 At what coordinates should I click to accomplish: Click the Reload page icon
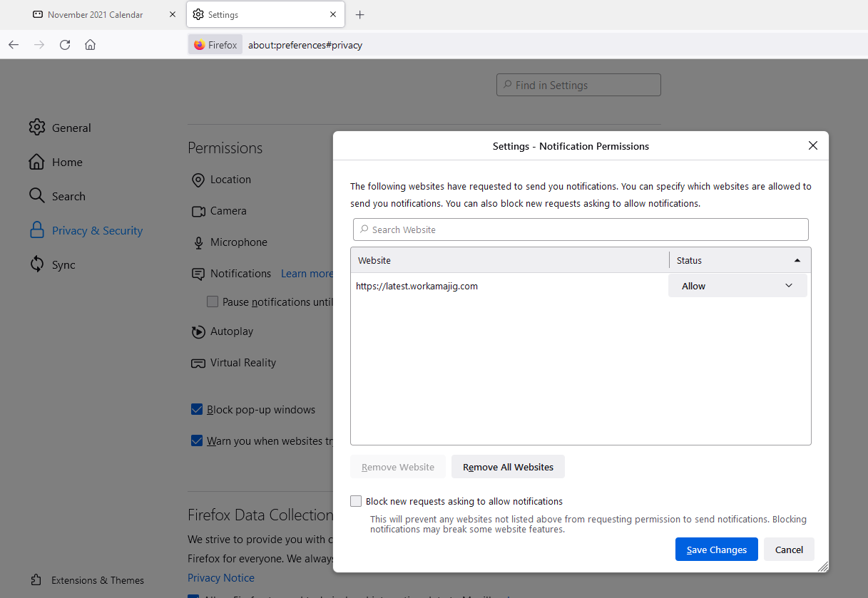pos(65,45)
